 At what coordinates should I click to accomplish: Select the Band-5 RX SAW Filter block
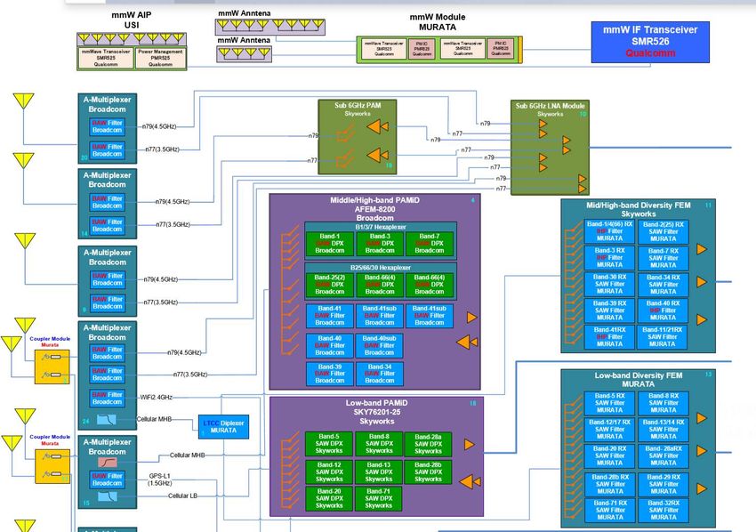coord(610,403)
